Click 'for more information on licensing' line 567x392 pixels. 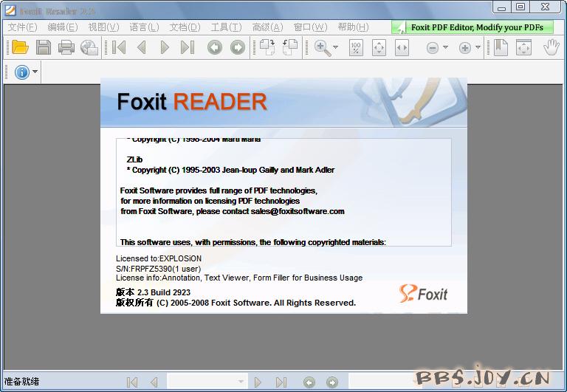(x=210, y=201)
